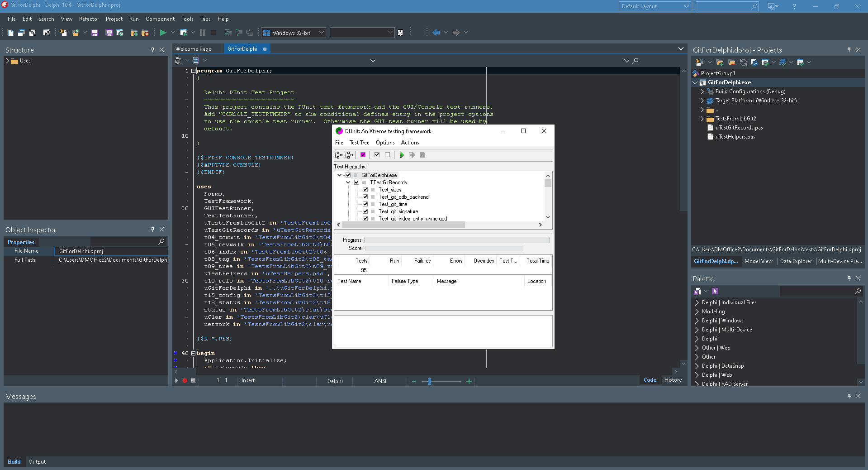
Task: Click the Forward navigation arrow icon
Action: click(x=456, y=33)
